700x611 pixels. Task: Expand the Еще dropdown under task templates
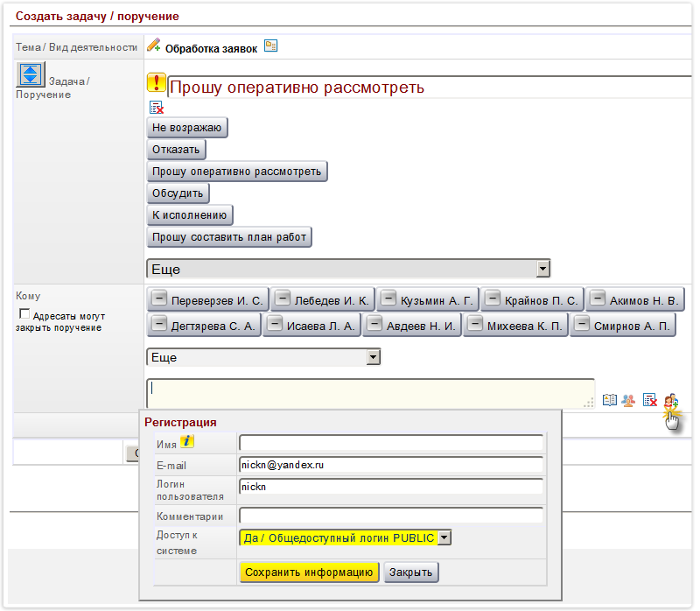[x=347, y=269]
